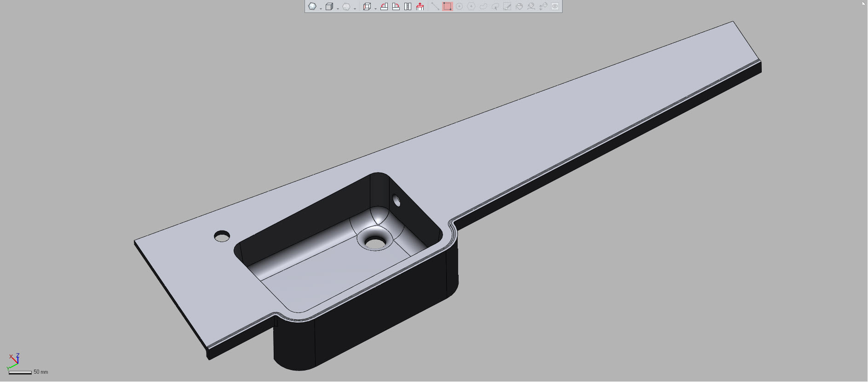Click the shaded display mode icon

tap(312, 6)
